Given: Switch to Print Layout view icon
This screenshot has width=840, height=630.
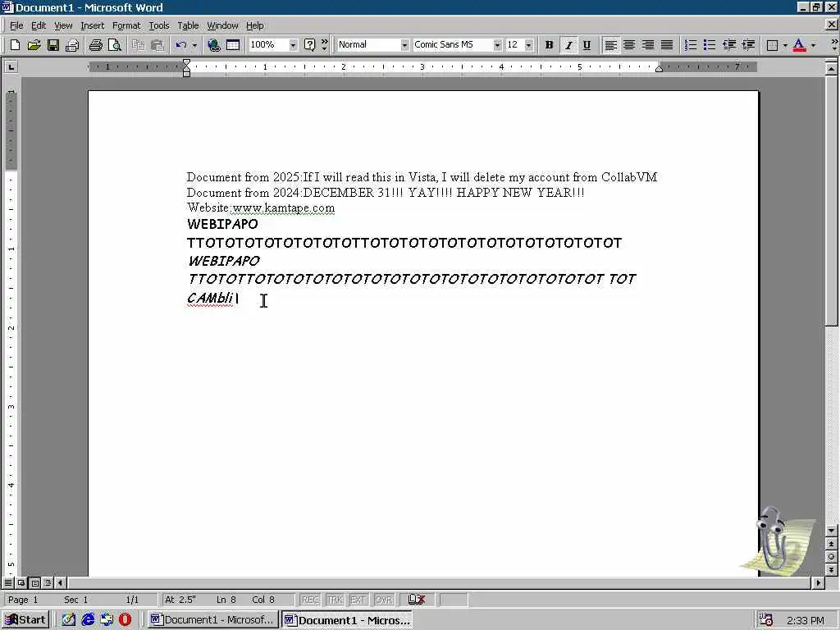Looking at the screenshot, I should pos(34,582).
